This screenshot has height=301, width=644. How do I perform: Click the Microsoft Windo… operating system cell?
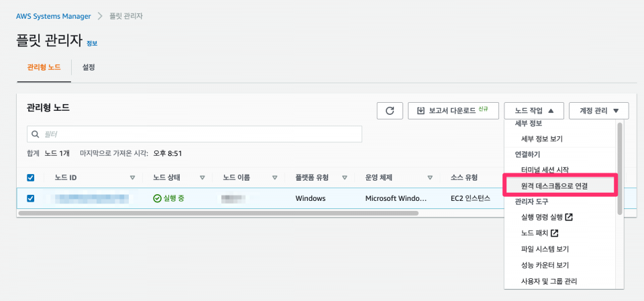point(396,199)
